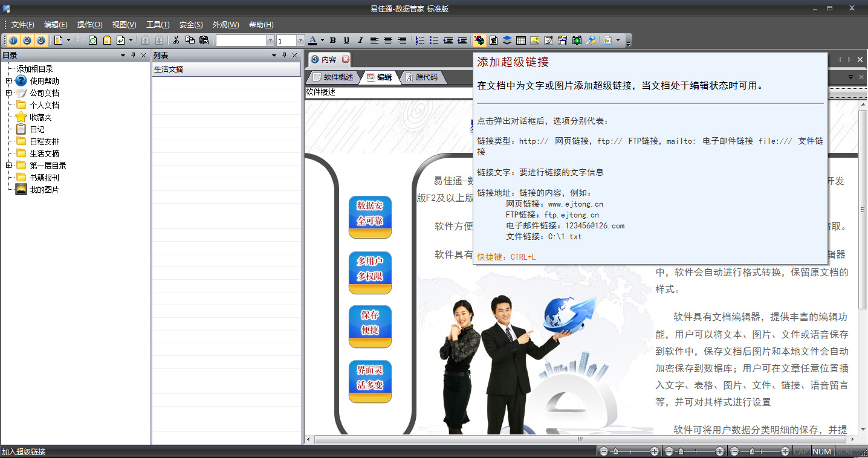Click the insert table icon in toolbar

(520, 40)
